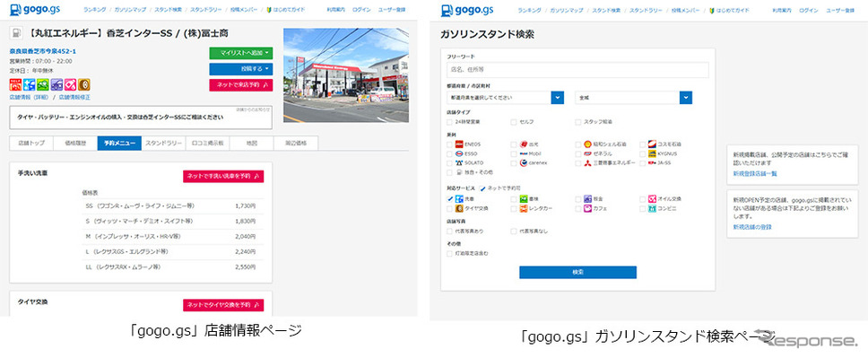Click the コンビニ service icon in search form

[x=653, y=208]
